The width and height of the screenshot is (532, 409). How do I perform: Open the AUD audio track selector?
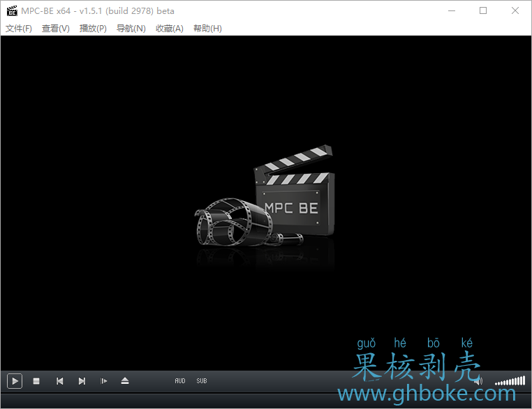(x=180, y=381)
